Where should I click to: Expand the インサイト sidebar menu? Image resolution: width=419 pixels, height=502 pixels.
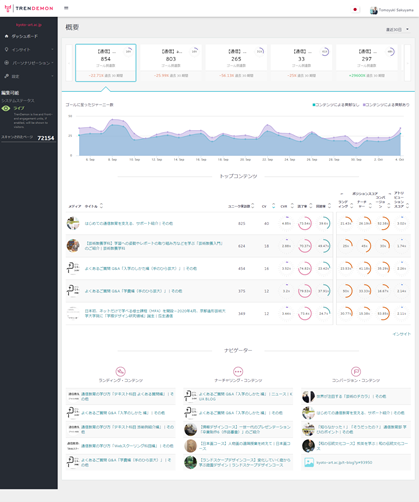tap(29, 50)
